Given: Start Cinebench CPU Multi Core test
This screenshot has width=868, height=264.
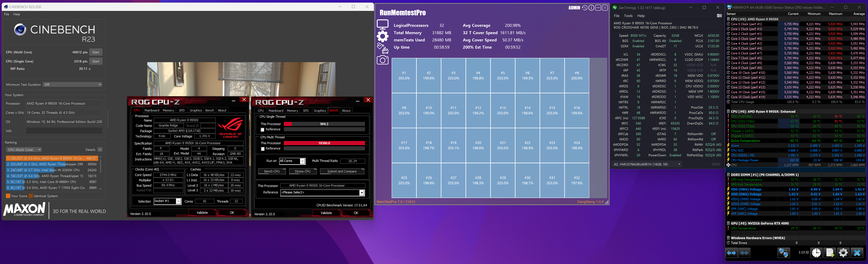Looking at the screenshot, I should (96, 52).
